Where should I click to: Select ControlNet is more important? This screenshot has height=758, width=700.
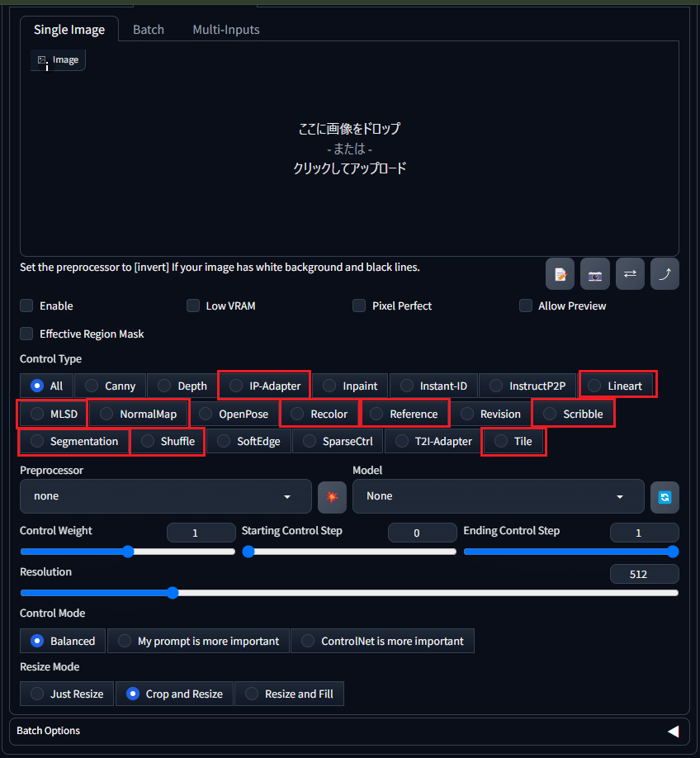point(382,641)
